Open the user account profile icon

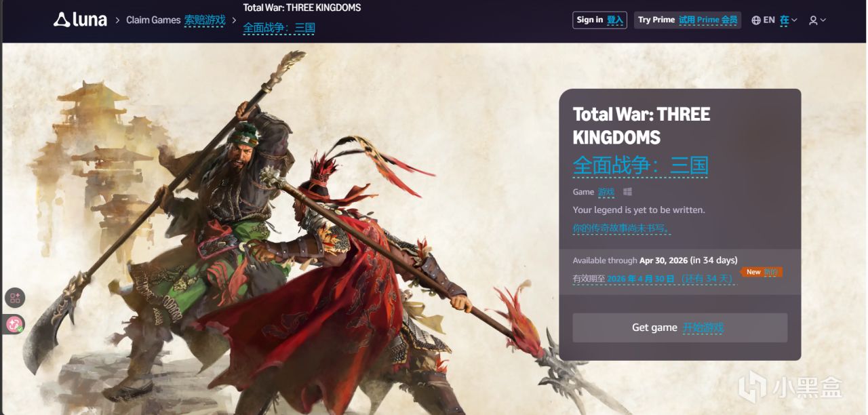[813, 20]
